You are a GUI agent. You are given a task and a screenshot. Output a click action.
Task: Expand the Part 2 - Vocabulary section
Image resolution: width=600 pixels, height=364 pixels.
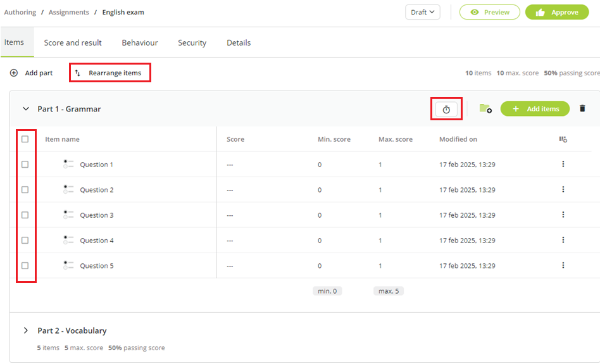coord(26,330)
